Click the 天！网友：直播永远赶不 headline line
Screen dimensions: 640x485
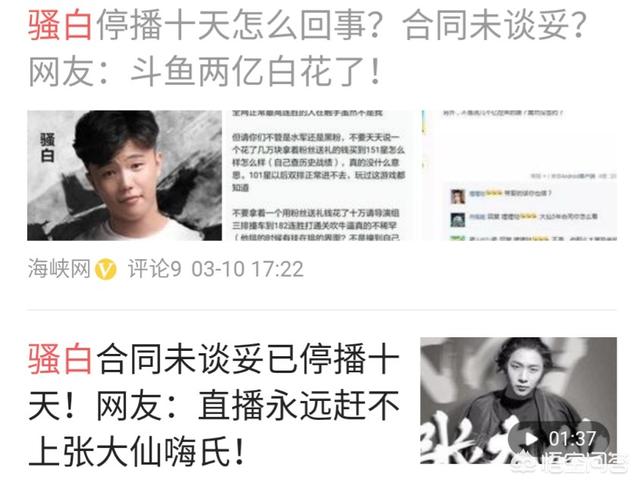pos(213,406)
